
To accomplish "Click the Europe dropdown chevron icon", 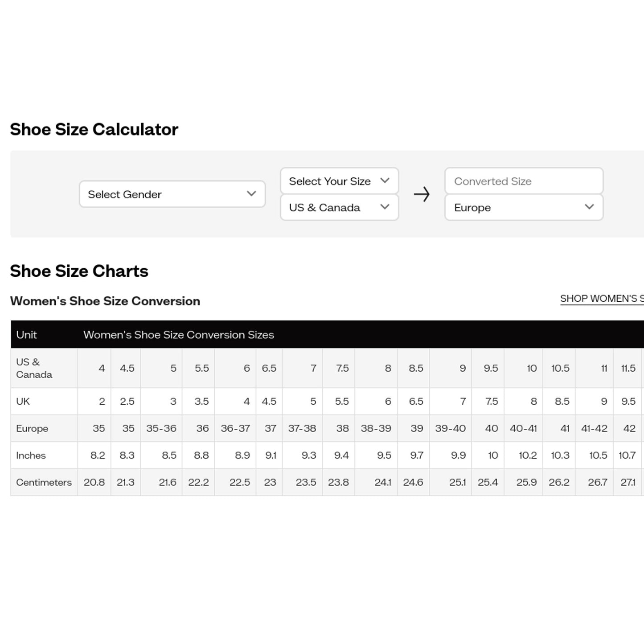I will tap(589, 207).
